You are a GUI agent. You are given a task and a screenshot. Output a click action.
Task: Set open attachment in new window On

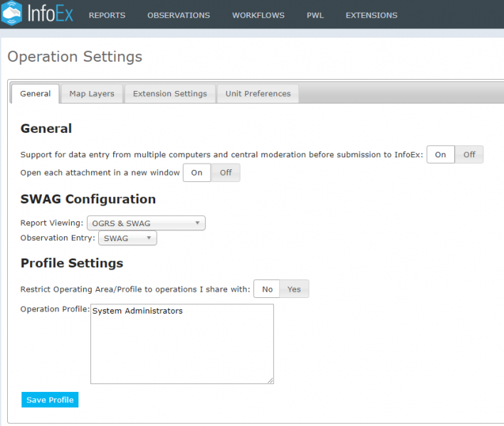196,173
